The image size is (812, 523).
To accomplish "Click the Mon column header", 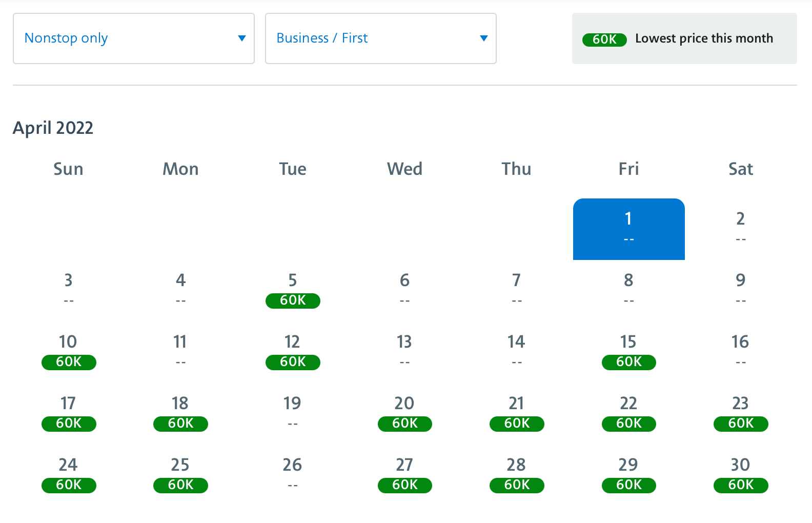I will (x=180, y=169).
